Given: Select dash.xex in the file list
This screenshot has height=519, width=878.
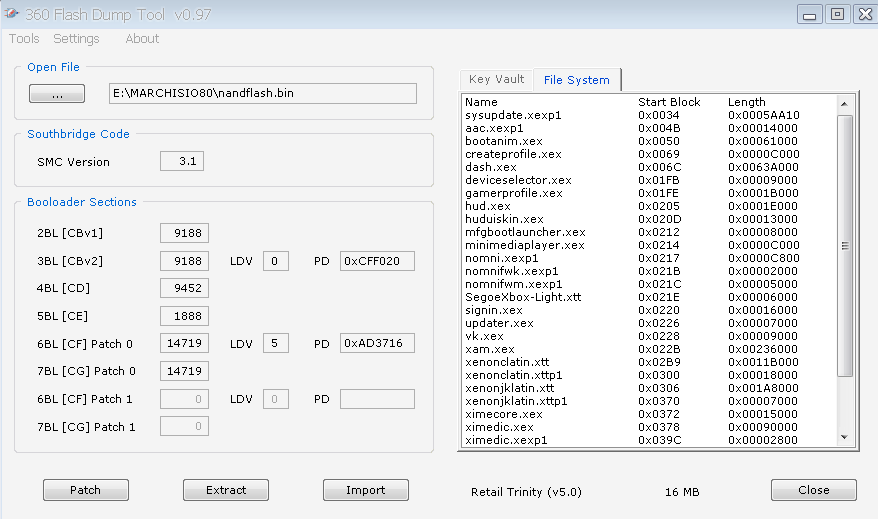Looking at the screenshot, I should coord(491,167).
